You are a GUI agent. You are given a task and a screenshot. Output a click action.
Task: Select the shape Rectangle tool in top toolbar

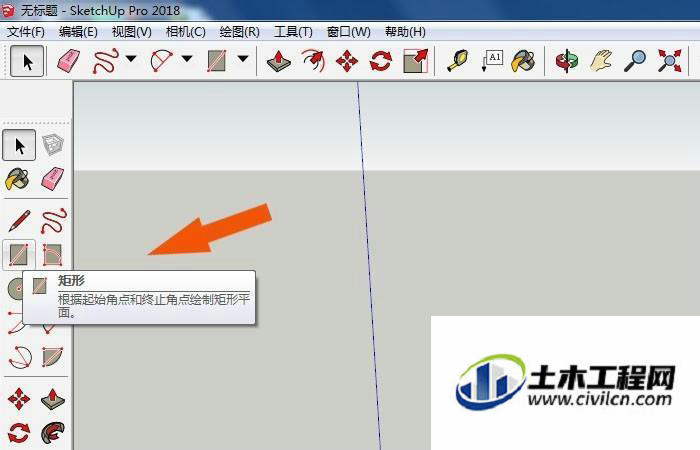217,61
